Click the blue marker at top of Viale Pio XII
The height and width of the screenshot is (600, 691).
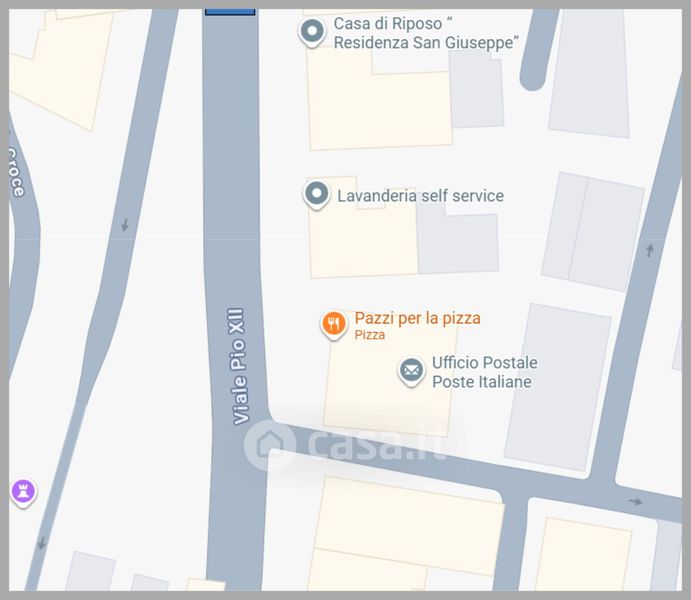pyautogui.click(x=230, y=12)
